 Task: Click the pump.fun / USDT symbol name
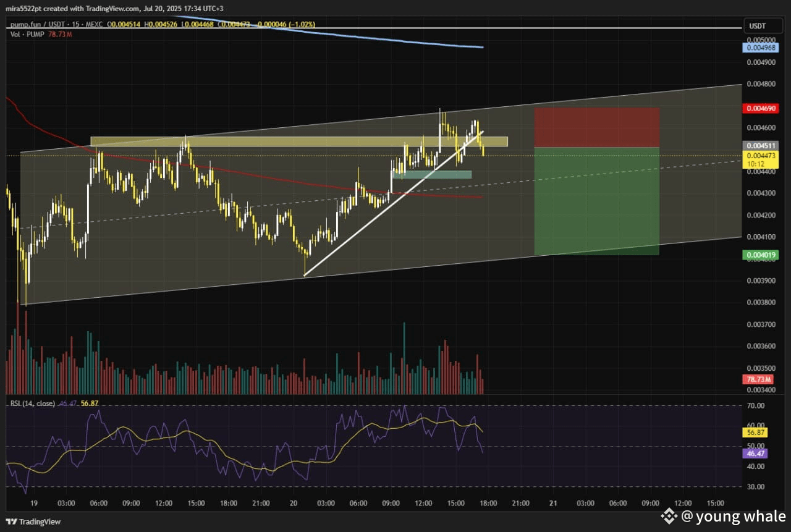pyautogui.click(x=37, y=25)
